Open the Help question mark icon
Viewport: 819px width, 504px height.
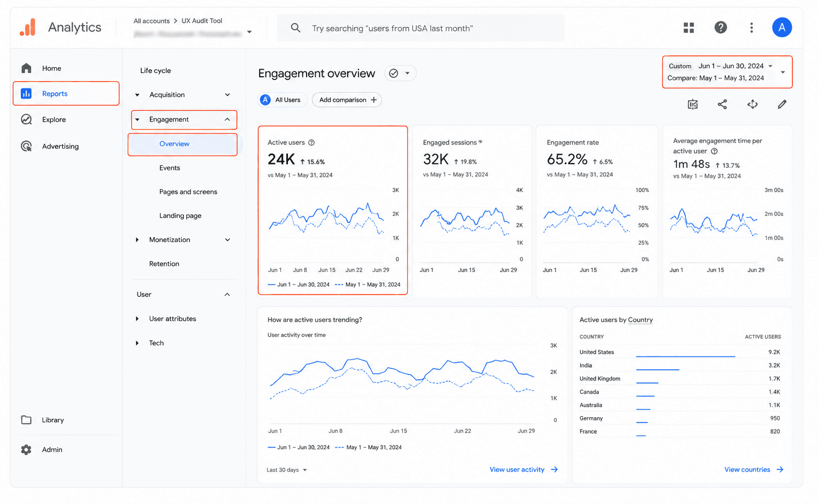(720, 28)
